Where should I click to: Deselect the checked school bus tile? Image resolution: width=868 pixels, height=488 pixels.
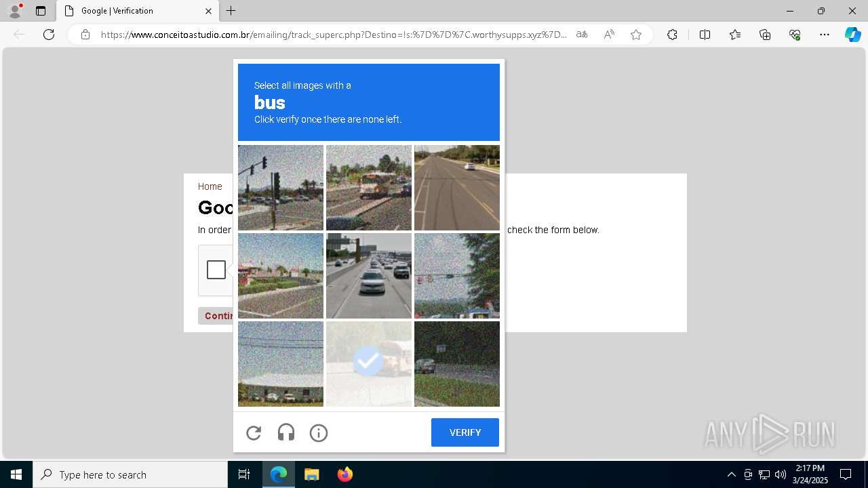pos(369,364)
